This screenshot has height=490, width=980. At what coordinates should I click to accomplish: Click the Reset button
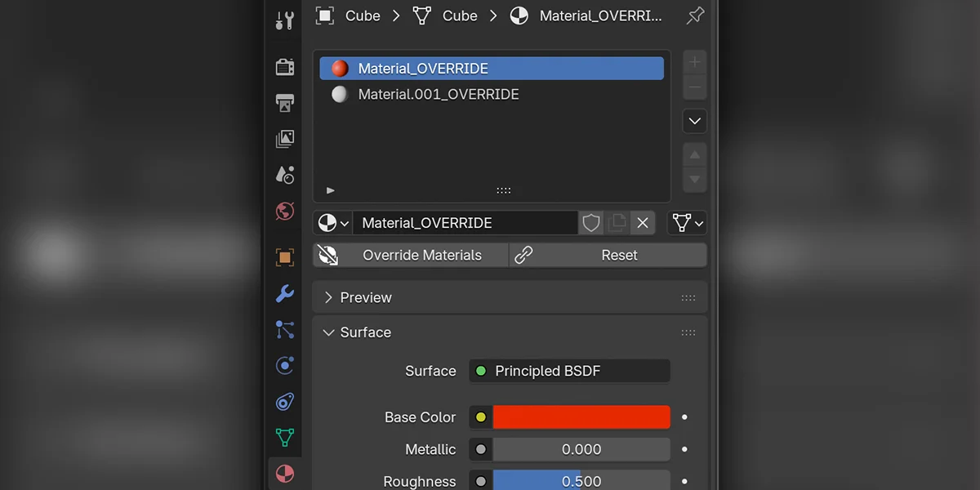(620, 255)
